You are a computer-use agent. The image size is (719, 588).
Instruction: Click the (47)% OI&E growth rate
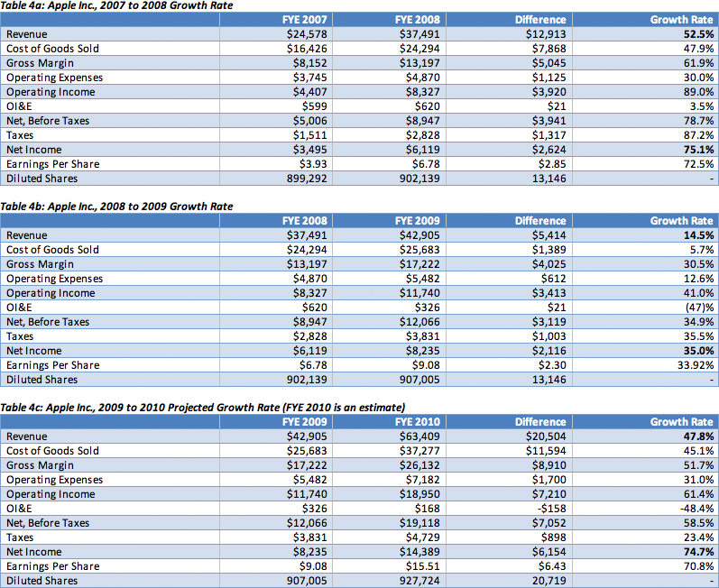point(700,308)
